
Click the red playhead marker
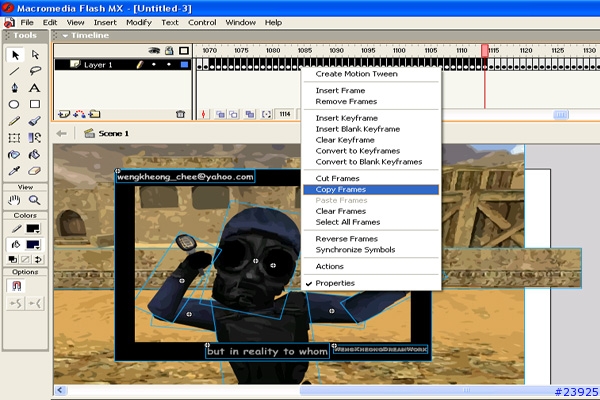click(485, 51)
